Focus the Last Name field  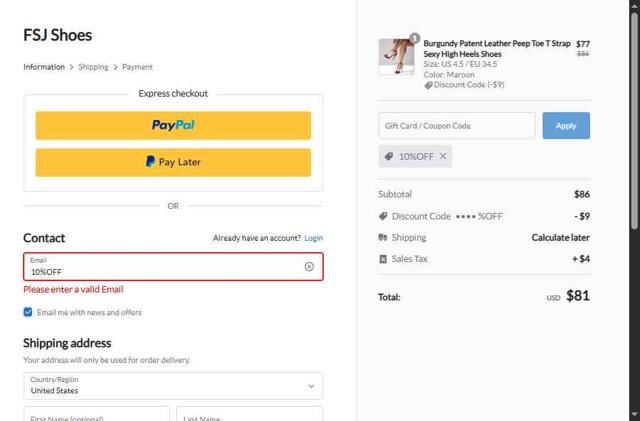[x=249, y=414]
